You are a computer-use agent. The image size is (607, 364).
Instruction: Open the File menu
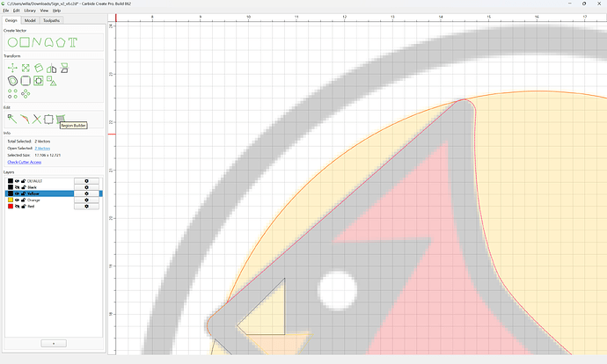click(x=6, y=11)
